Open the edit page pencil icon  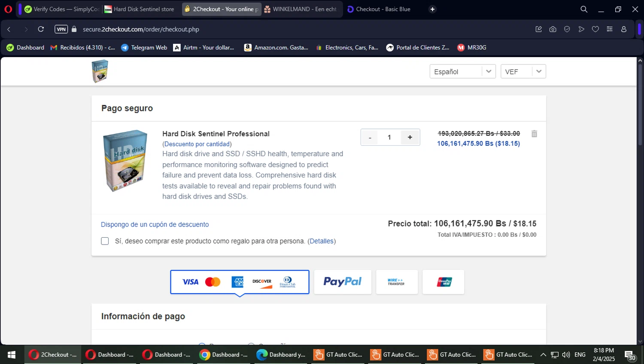(539, 29)
